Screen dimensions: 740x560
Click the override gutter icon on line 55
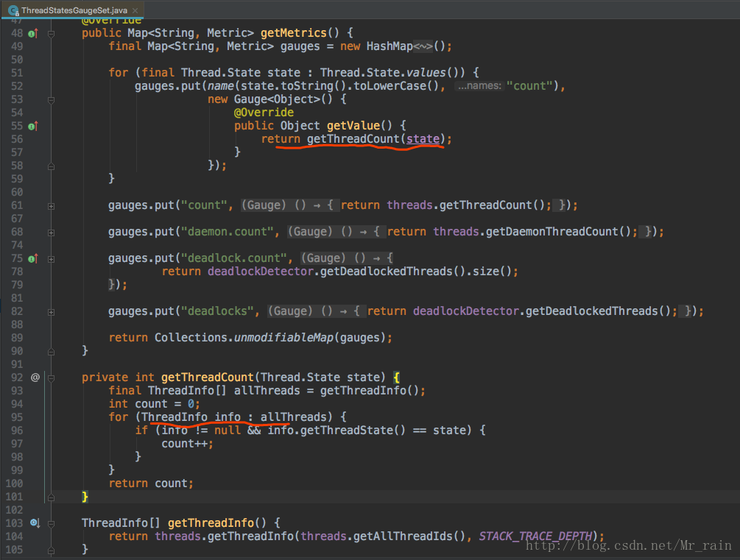coord(32,126)
